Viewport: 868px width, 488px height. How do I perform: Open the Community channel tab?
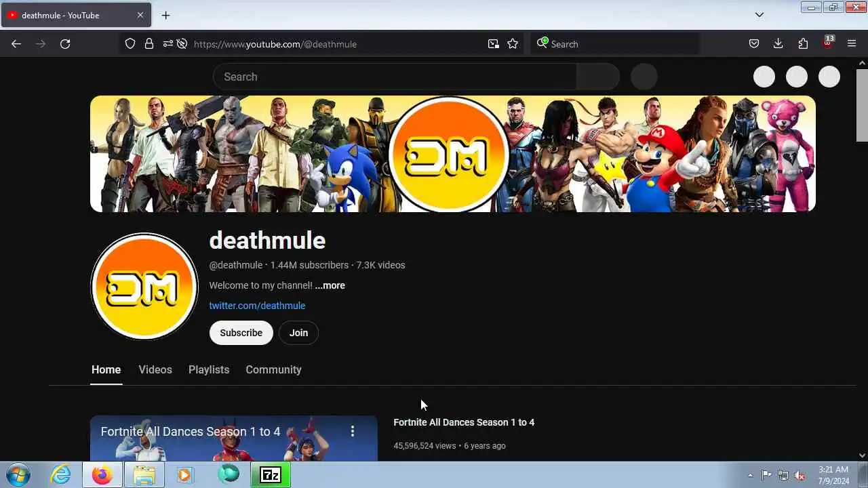click(x=273, y=369)
